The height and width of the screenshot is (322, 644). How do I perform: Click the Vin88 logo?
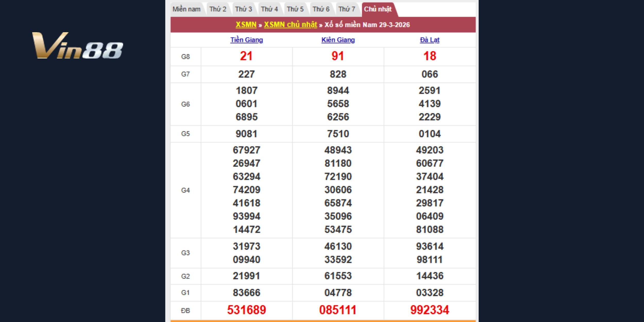point(77,46)
